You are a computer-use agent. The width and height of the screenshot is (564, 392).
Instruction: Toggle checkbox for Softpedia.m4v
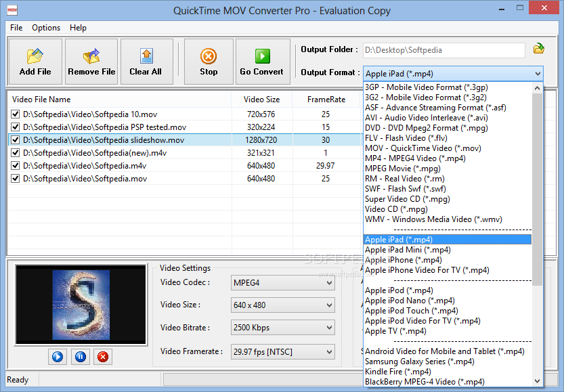[x=15, y=166]
